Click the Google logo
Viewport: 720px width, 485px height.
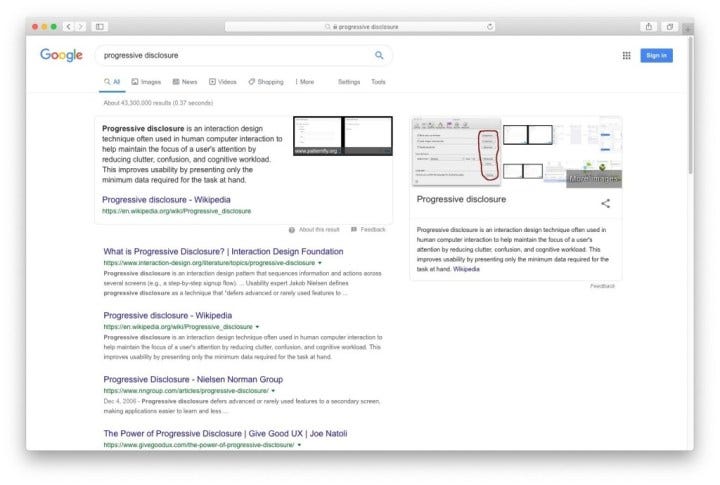point(62,55)
